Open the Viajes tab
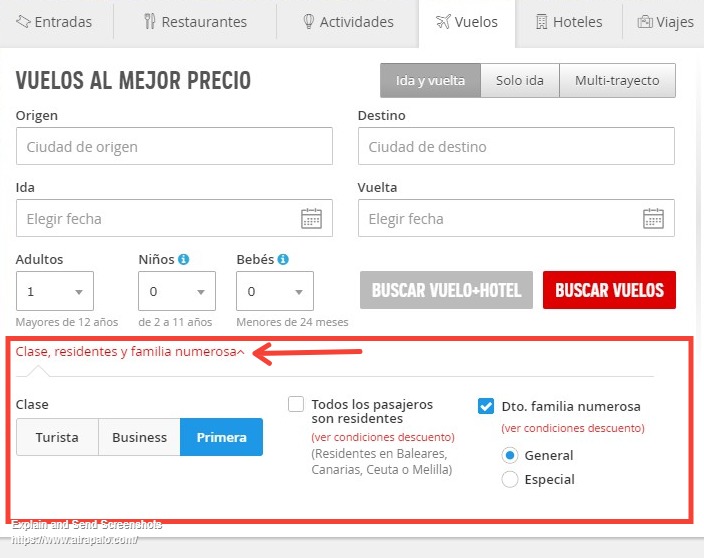 (x=664, y=22)
